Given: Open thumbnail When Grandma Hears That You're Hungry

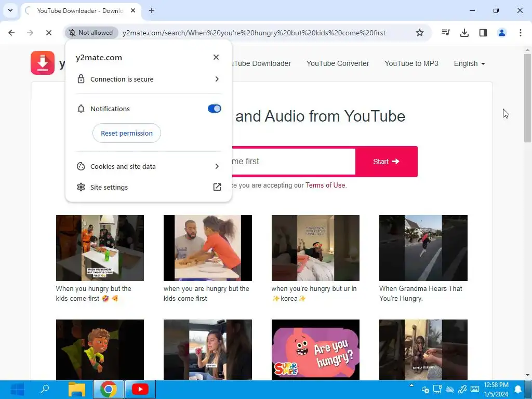Looking at the screenshot, I should [x=423, y=248].
